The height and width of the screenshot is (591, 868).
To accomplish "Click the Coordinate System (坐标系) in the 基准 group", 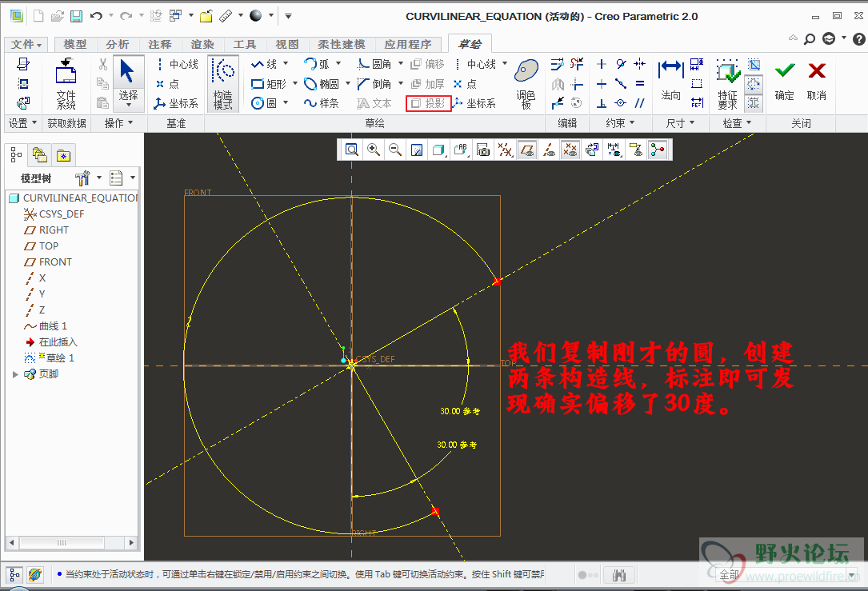I will (176, 103).
